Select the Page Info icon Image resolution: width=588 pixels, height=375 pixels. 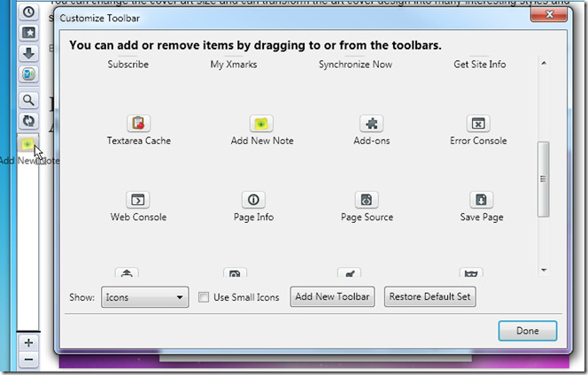253,200
